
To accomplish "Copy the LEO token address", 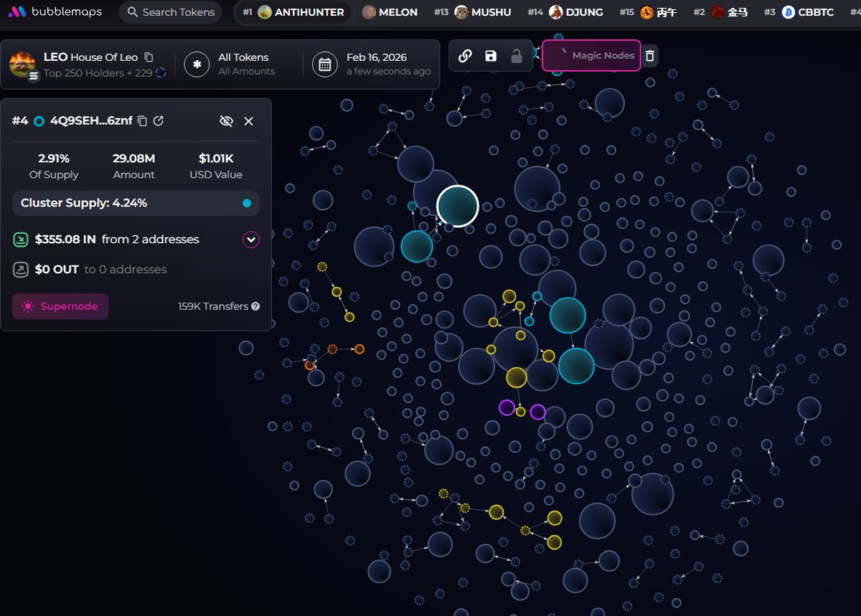I will pos(149,57).
